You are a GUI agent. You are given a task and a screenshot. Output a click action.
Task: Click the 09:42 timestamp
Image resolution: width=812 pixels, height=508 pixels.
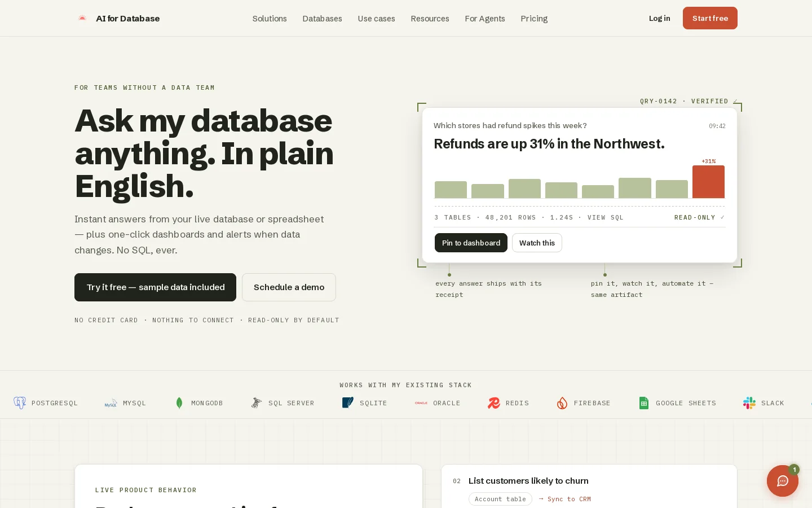[x=717, y=126]
